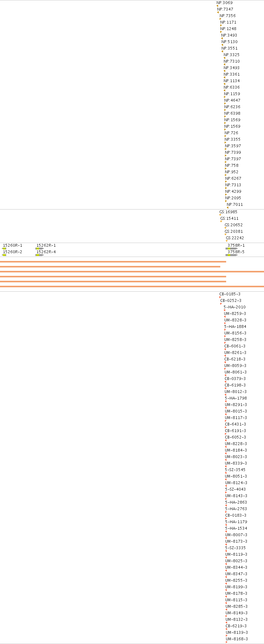The width and height of the screenshot is (264, 644).
Task: Select the NP:1134 feature
Action: (x=232, y=81)
